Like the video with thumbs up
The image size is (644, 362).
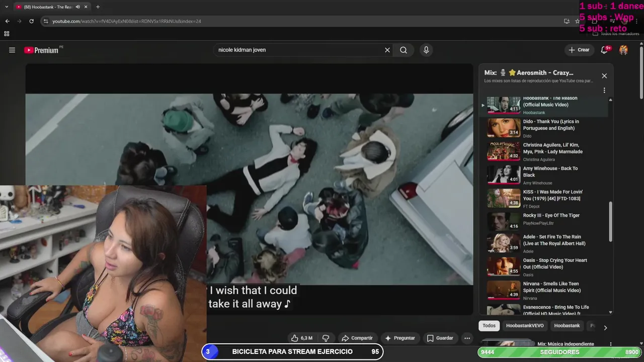[301, 338]
